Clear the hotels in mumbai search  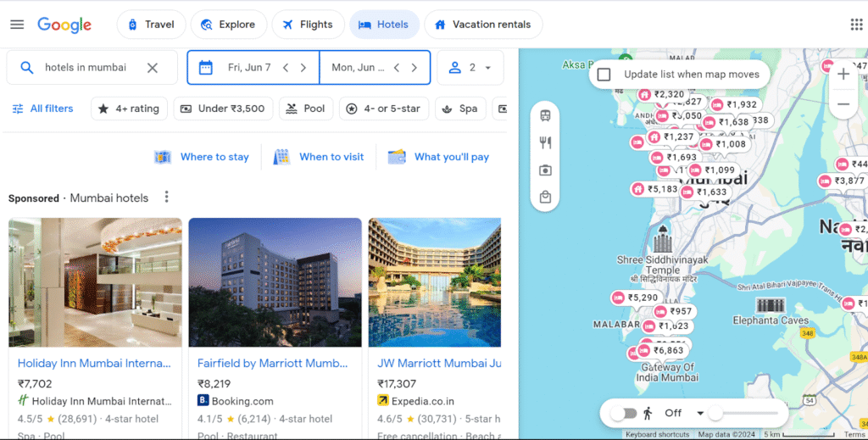[x=153, y=68]
